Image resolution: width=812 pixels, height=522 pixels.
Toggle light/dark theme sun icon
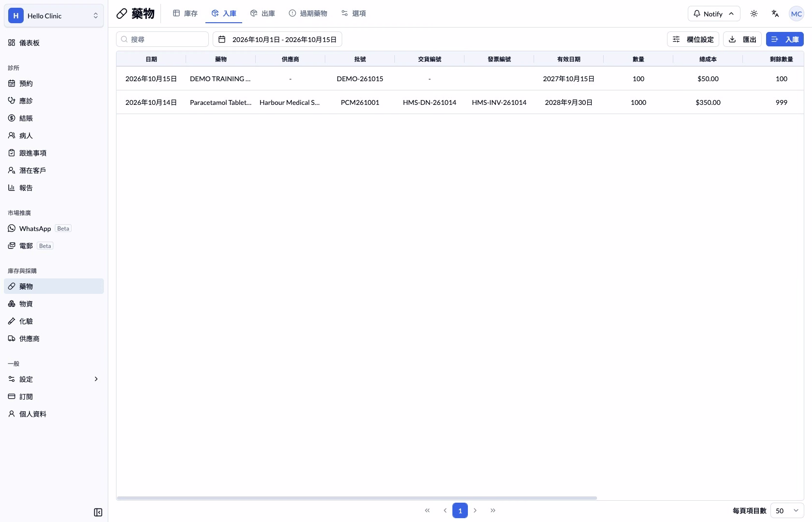click(754, 14)
